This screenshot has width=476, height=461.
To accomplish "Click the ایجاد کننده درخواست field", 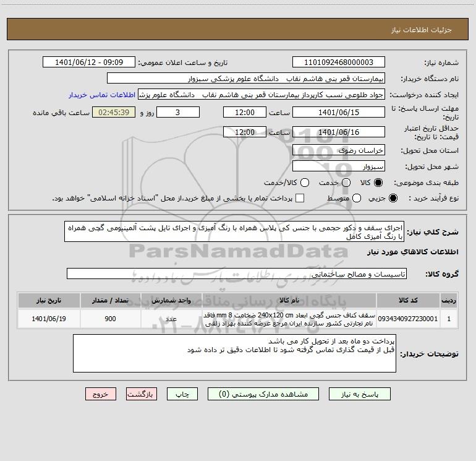I will pyautogui.click(x=261, y=95).
